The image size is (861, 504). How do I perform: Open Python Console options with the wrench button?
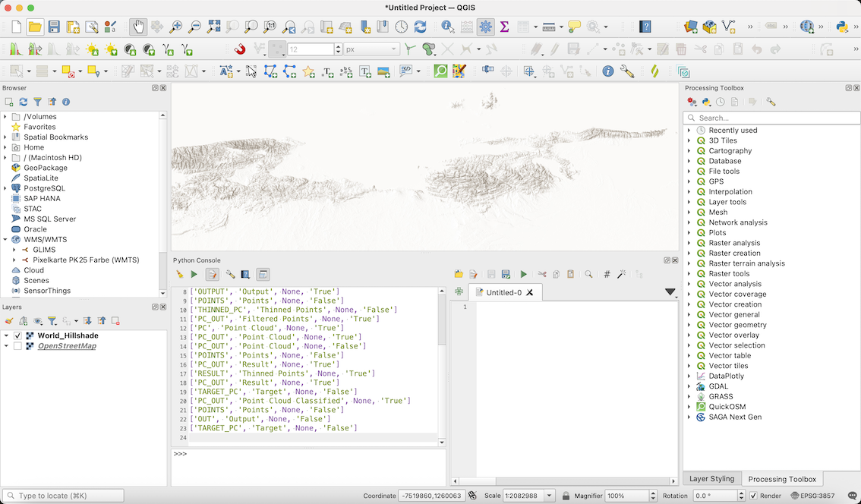(231, 274)
